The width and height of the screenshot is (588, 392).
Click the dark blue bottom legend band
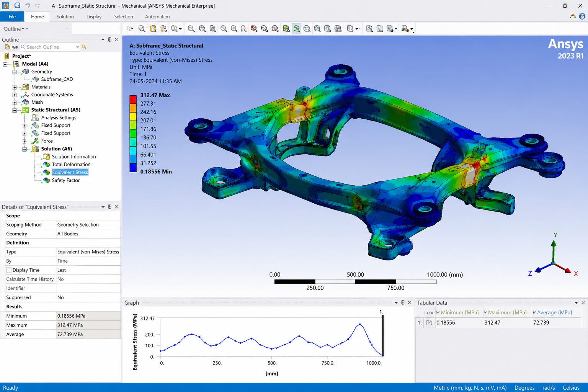pyautogui.click(x=133, y=168)
